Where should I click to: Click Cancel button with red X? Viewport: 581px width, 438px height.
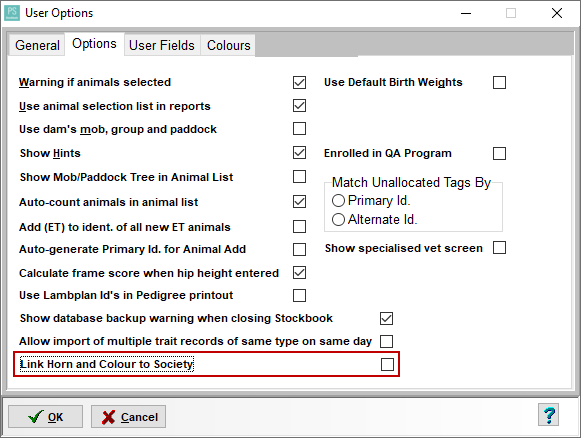pyautogui.click(x=129, y=417)
